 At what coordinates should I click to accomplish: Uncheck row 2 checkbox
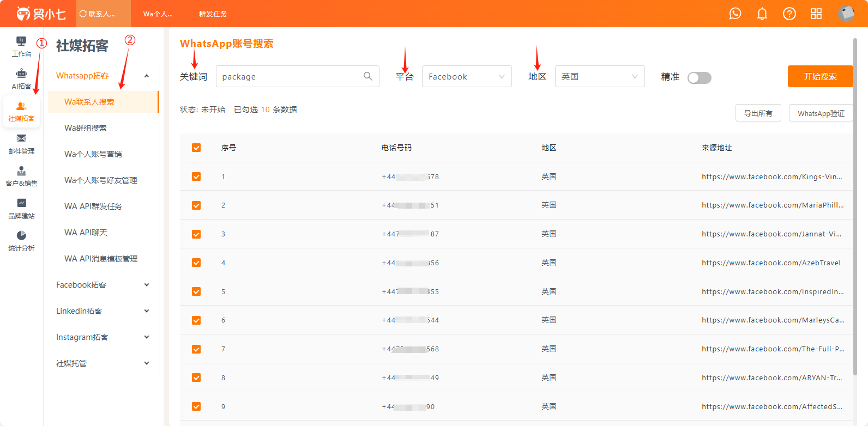coord(196,205)
